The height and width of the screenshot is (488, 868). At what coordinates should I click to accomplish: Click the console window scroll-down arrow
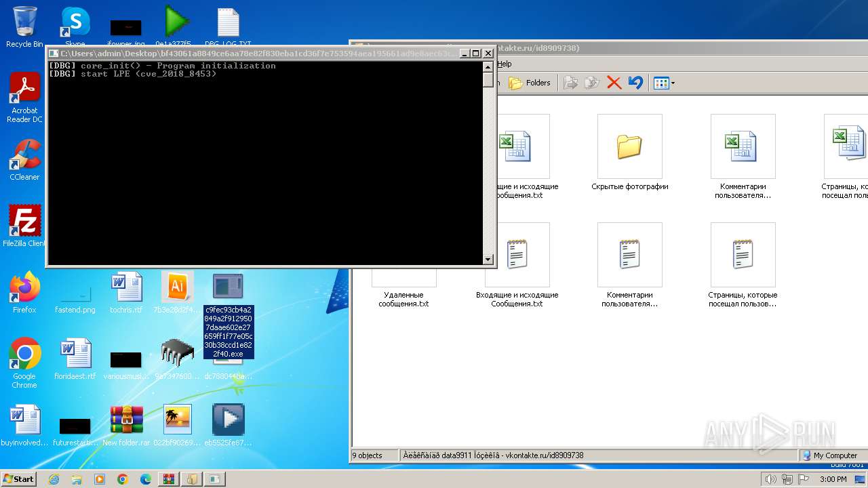tap(488, 259)
